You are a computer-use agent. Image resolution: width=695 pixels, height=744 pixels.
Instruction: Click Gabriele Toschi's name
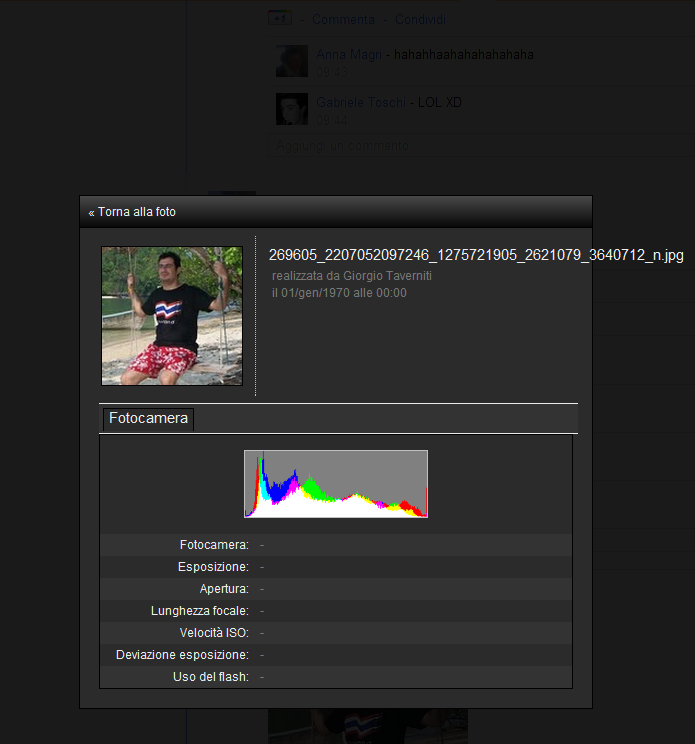361,102
